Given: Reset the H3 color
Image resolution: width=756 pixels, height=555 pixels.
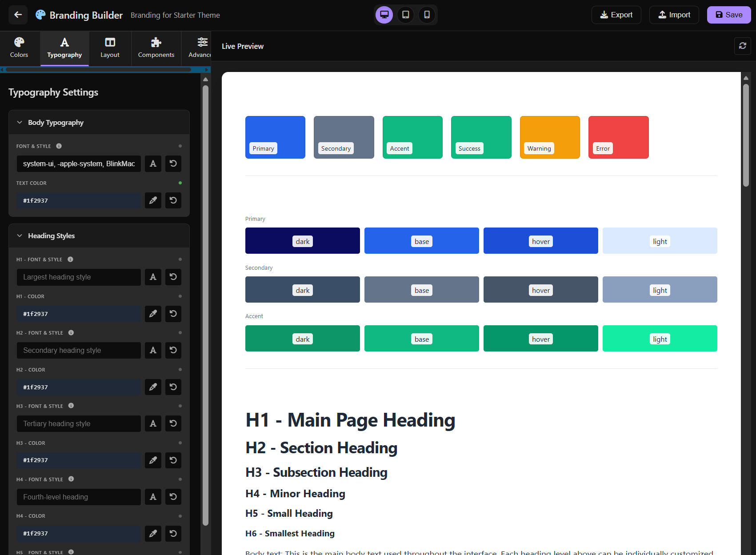Looking at the screenshot, I should [x=173, y=460].
